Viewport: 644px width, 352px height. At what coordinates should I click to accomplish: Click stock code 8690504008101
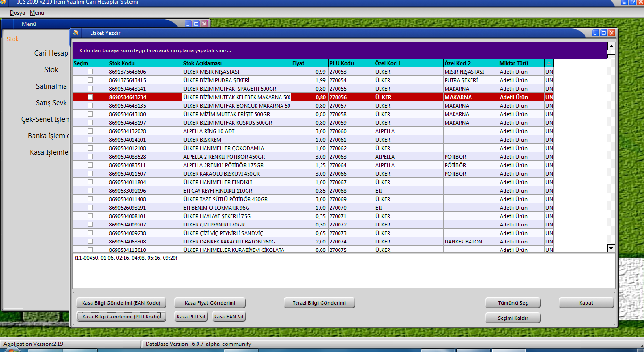pos(145,216)
